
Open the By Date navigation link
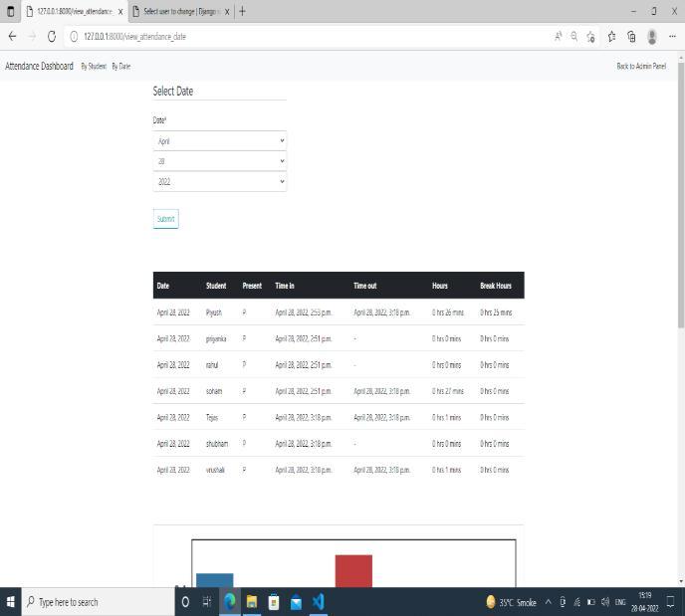click(x=121, y=66)
